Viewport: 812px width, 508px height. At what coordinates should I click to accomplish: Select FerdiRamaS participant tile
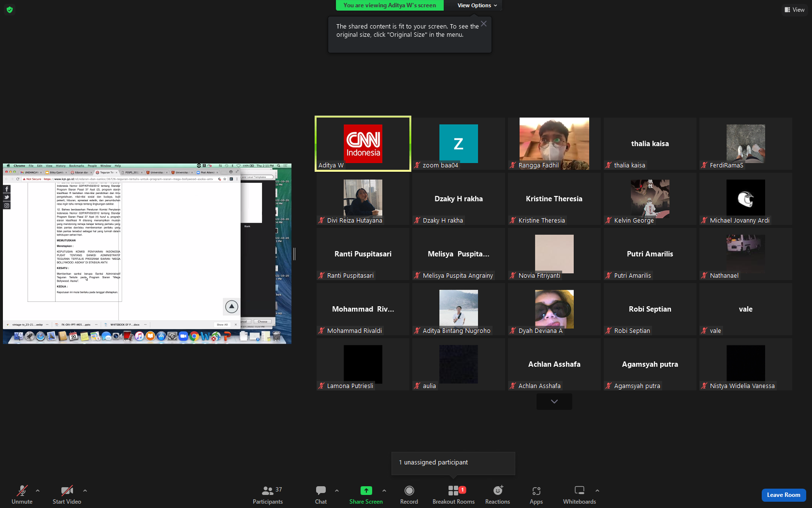tap(746, 144)
